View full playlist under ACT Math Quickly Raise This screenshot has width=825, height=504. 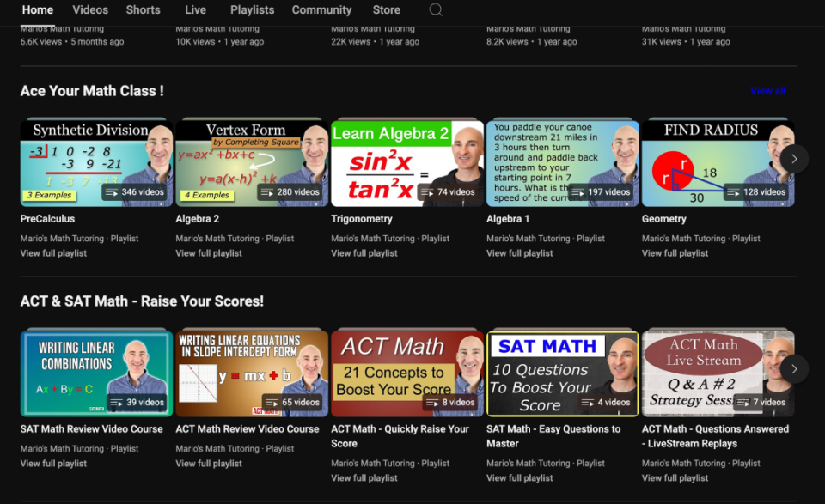(x=364, y=478)
